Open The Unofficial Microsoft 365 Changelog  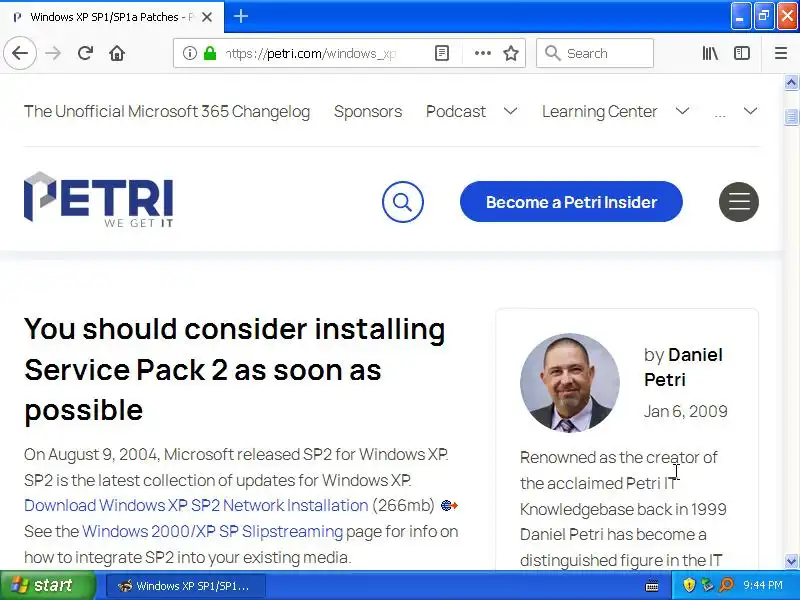pos(167,111)
